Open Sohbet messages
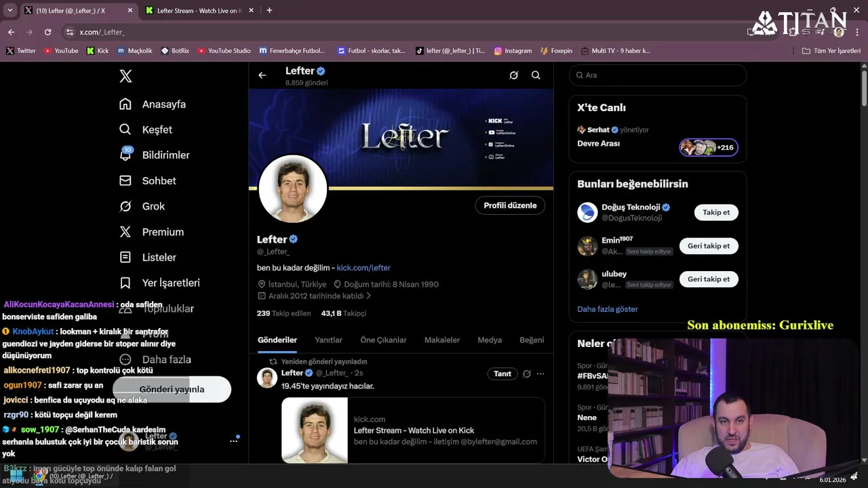Image resolution: width=868 pixels, height=488 pixels. tap(148, 181)
